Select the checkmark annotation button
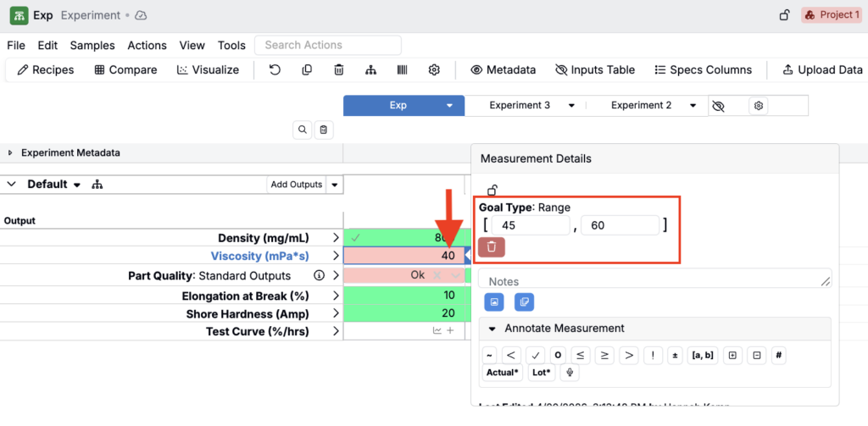868x426 pixels. pyautogui.click(x=535, y=355)
